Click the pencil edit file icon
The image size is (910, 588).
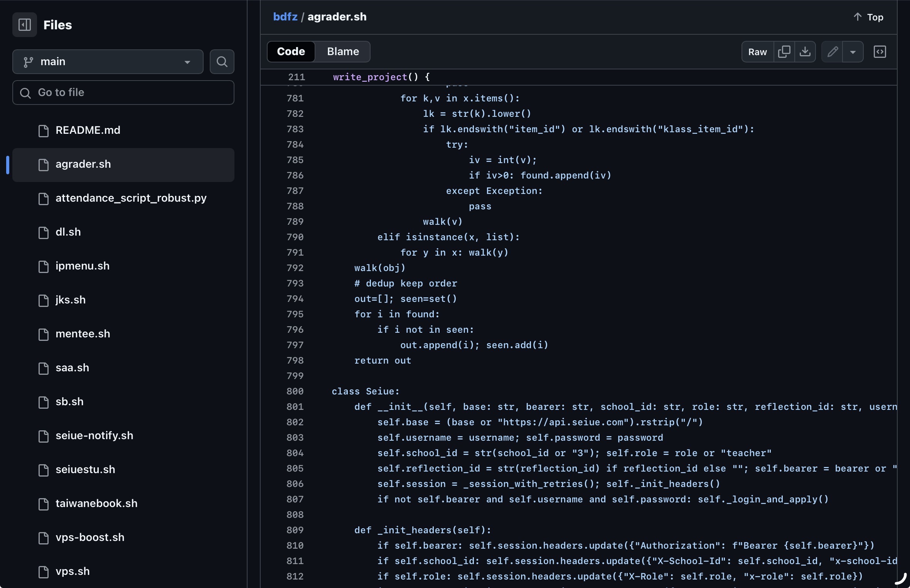point(832,52)
